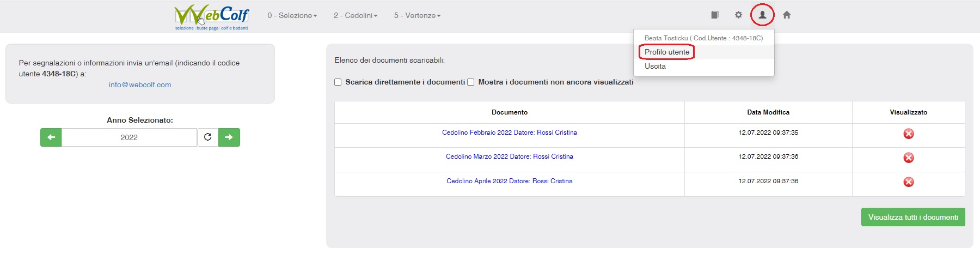
Task: Open the settings gear icon
Action: click(738, 15)
